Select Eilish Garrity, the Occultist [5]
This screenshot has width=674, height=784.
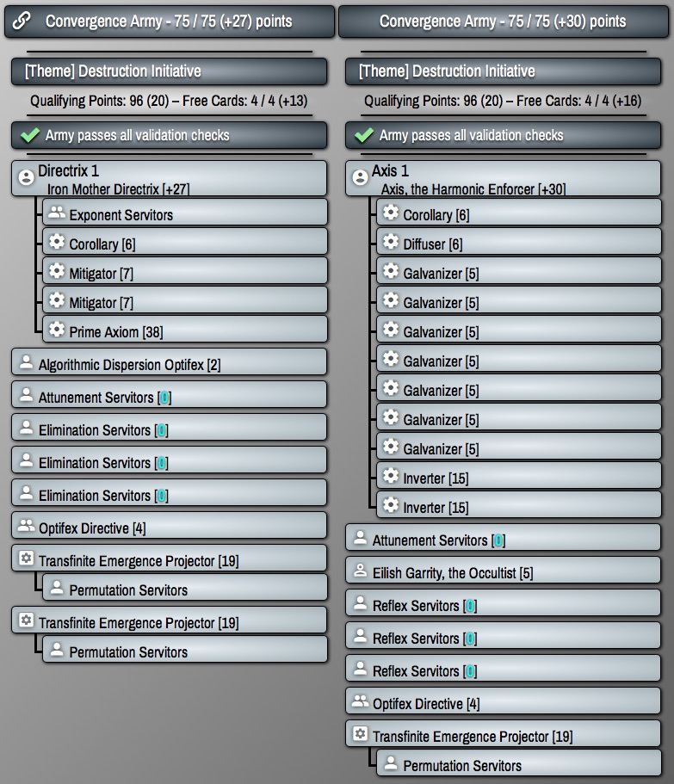(x=504, y=570)
